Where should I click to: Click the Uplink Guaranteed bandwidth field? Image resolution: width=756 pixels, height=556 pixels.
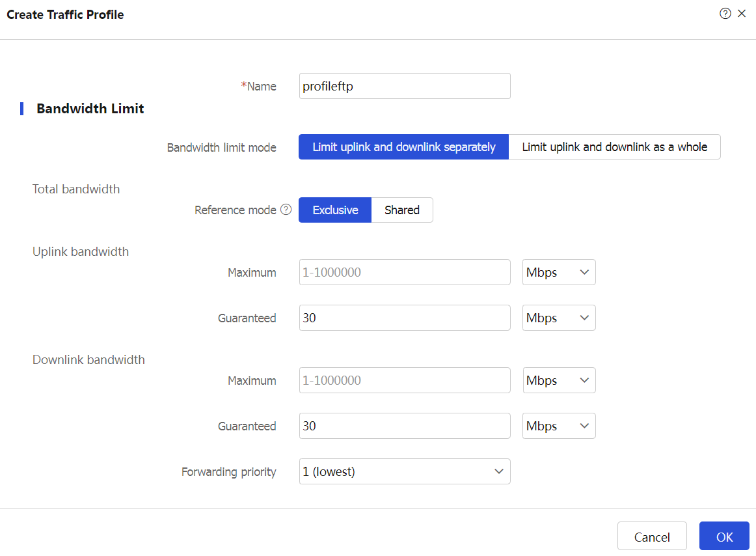tap(405, 318)
